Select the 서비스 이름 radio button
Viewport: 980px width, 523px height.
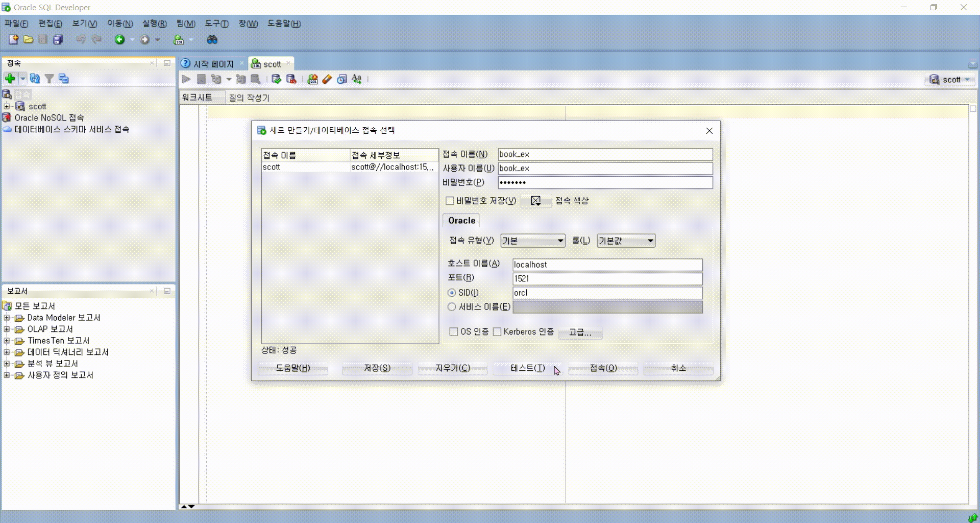coord(452,306)
